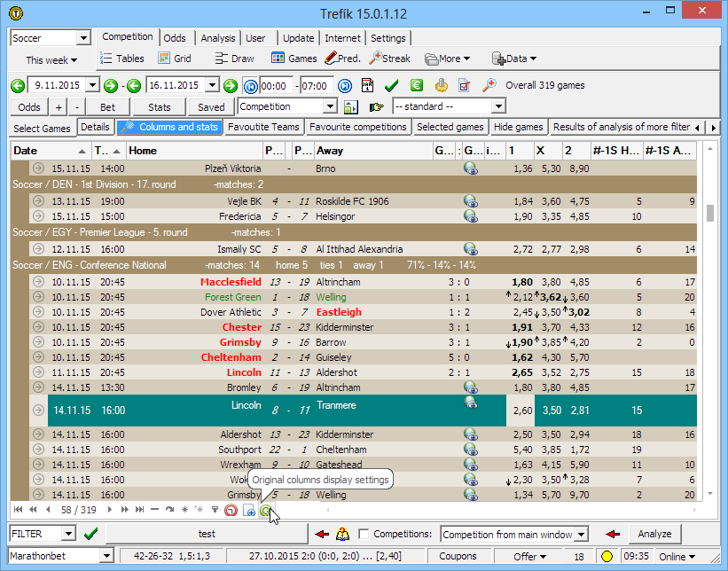Click the Odds button
The height and width of the screenshot is (571, 728).
29,106
